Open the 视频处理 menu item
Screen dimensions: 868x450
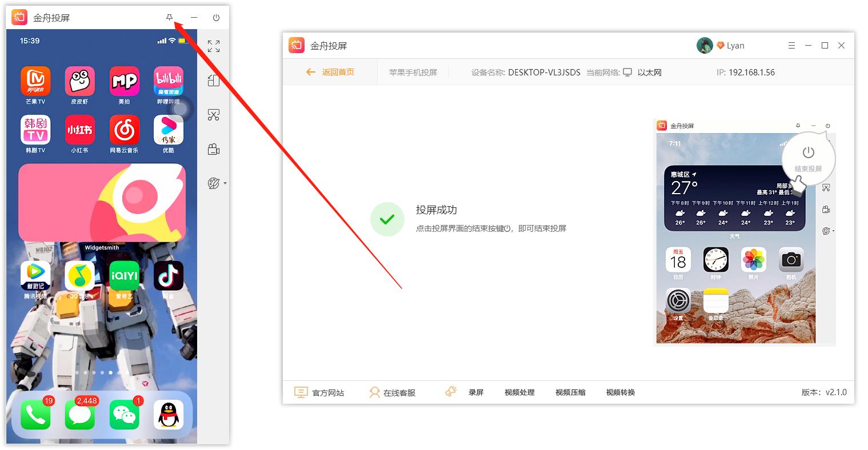(519, 392)
